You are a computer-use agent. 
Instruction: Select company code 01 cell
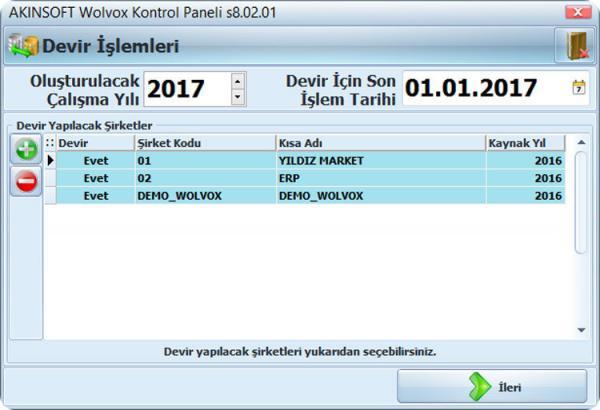[205, 160]
